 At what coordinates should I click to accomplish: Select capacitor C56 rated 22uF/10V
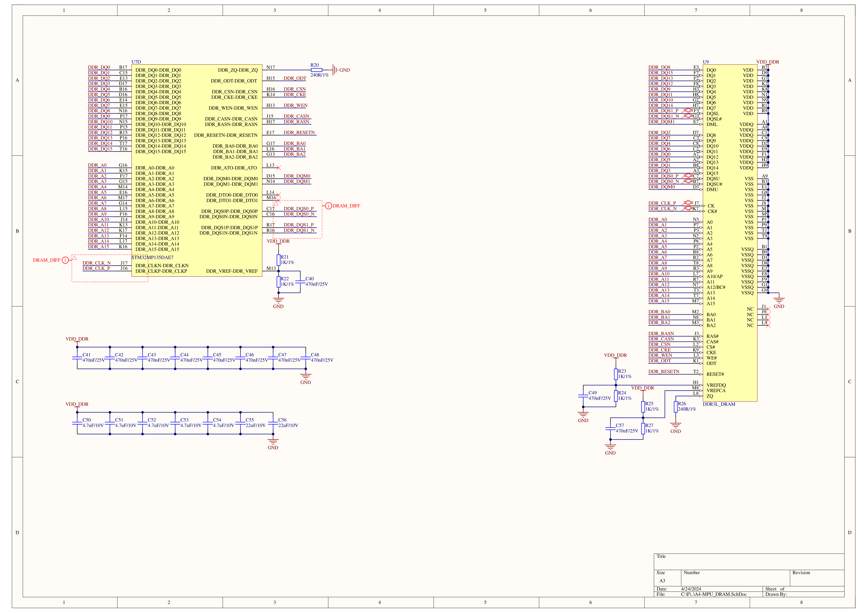coord(273,423)
